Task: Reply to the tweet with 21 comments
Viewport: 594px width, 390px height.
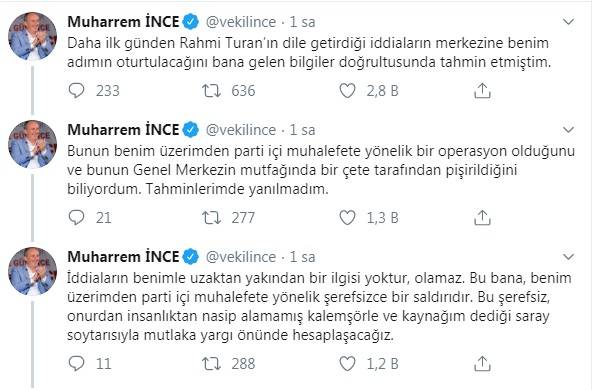Action: coord(77,218)
